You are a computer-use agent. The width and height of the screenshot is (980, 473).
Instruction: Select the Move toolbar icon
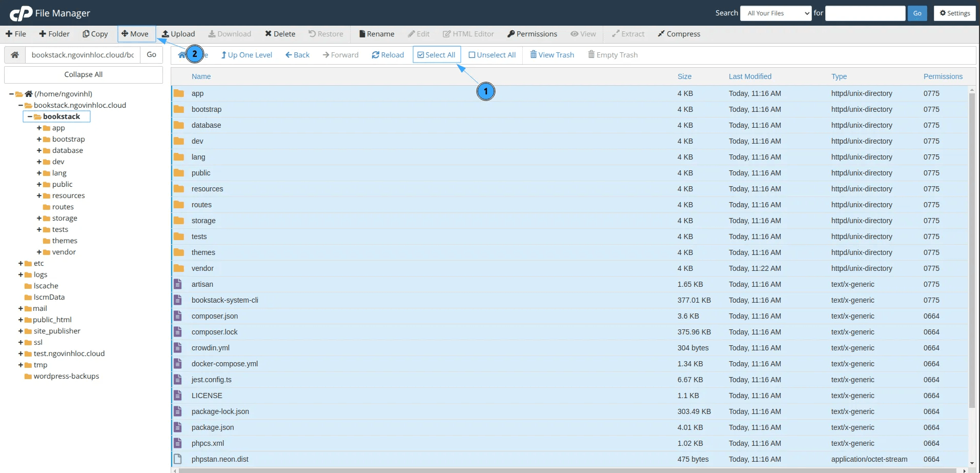tap(135, 33)
